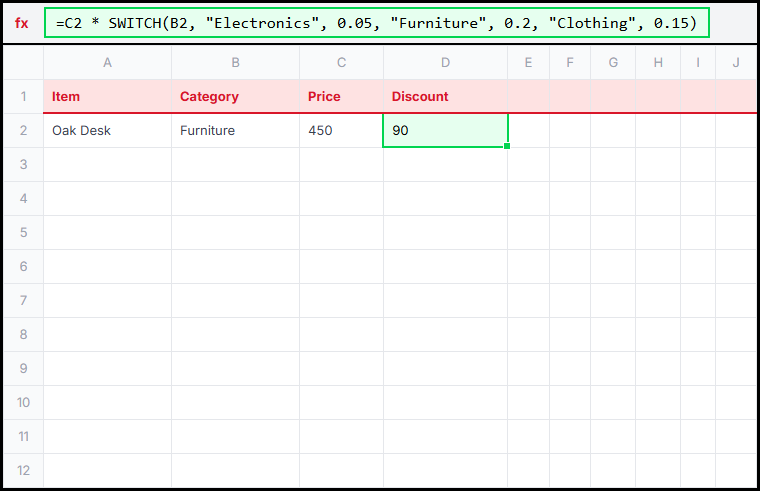Screen dimensions: 760x491
Task: Click the Item header cell
Action: pyautogui.click(x=107, y=97)
